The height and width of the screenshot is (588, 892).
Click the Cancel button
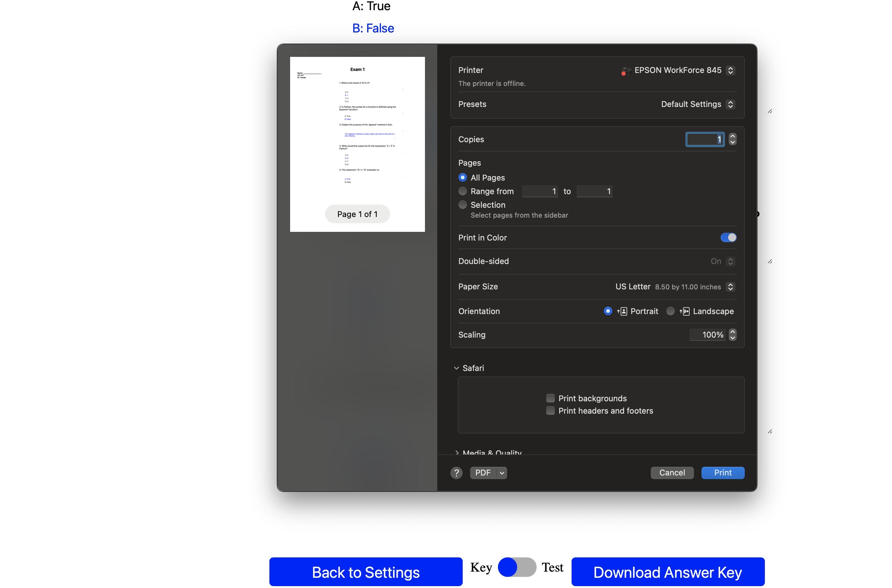(x=671, y=473)
